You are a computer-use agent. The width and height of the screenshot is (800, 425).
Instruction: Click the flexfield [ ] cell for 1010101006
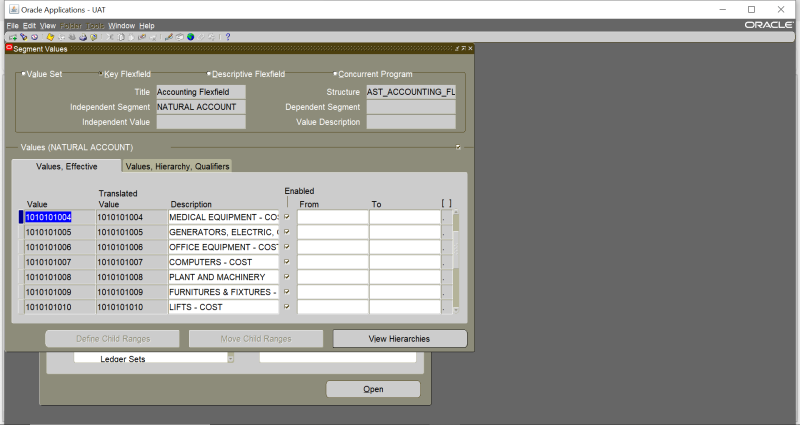pyautogui.click(x=446, y=247)
